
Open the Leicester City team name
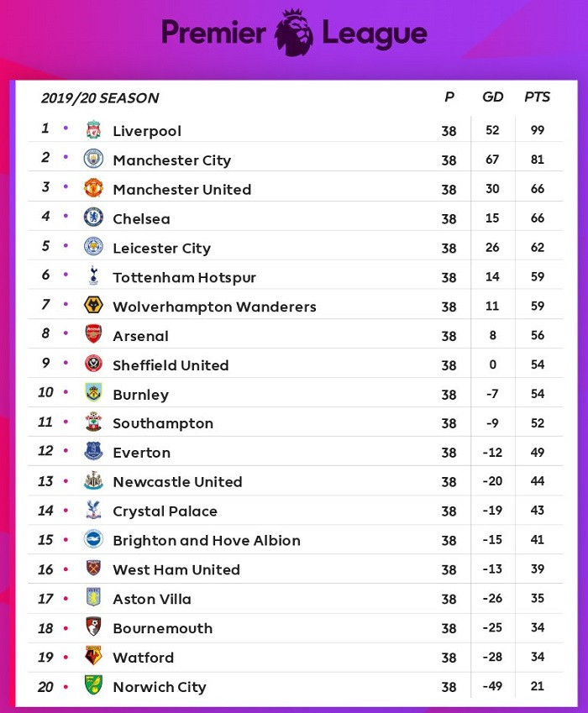(x=161, y=248)
